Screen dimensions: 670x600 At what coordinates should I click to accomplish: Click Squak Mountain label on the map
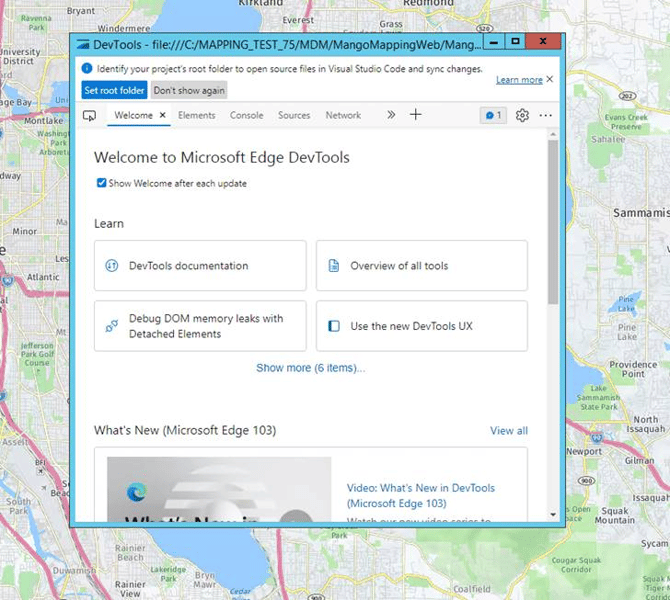click(x=614, y=515)
